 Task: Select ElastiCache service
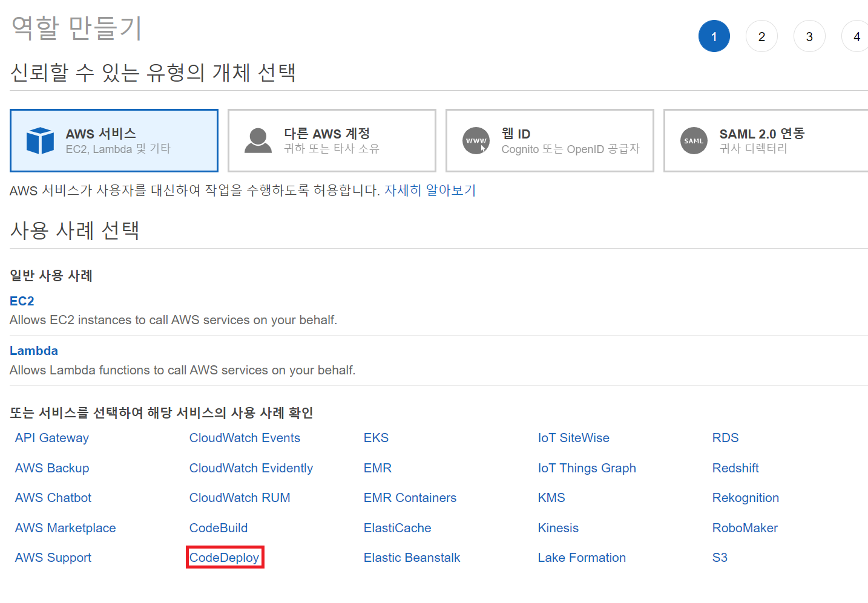[398, 528]
